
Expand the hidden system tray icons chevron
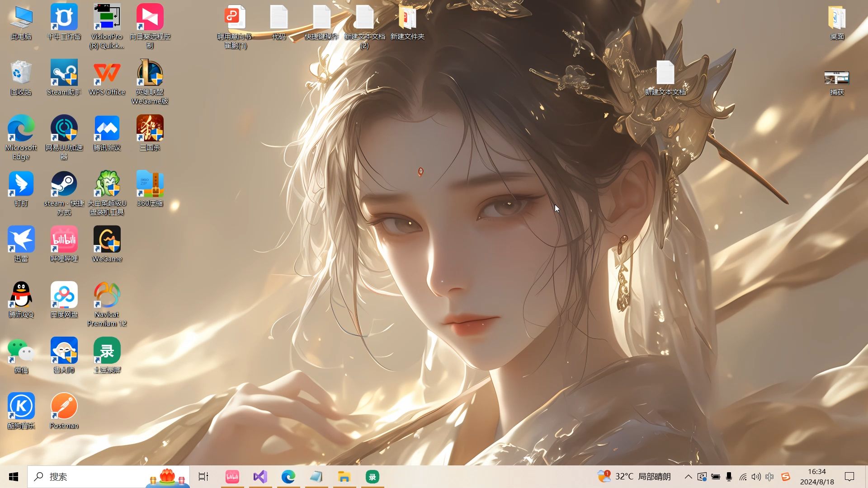click(688, 477)
